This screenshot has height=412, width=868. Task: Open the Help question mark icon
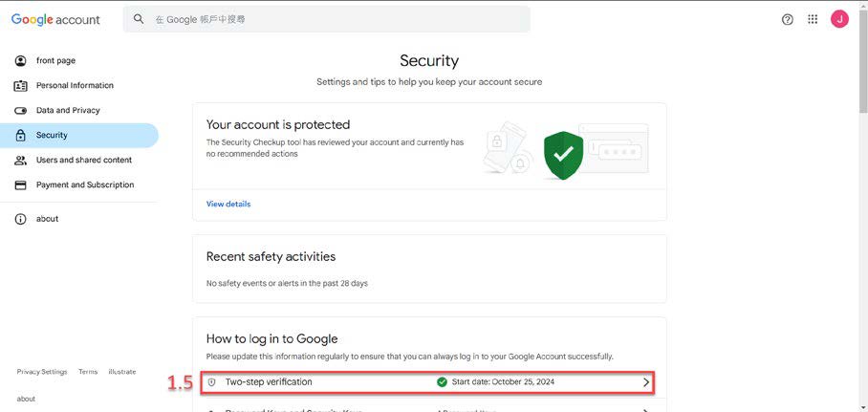click(x=787, y=19)
